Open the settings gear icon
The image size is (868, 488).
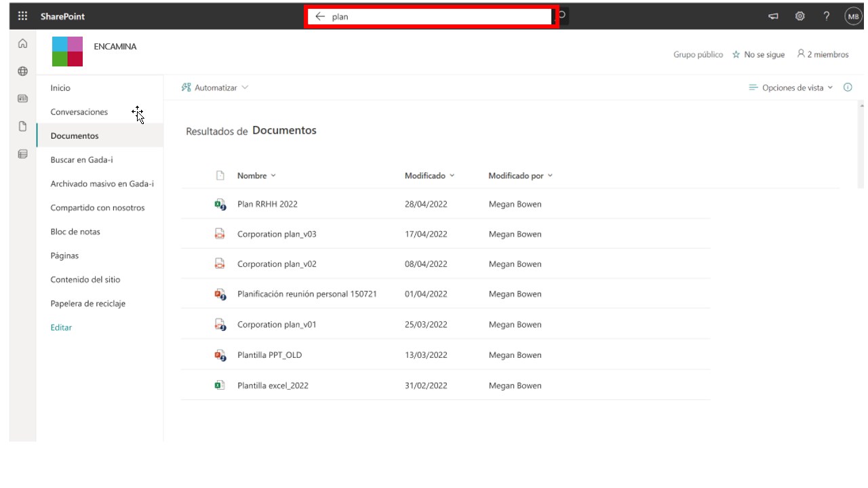(x=800, y=16)
